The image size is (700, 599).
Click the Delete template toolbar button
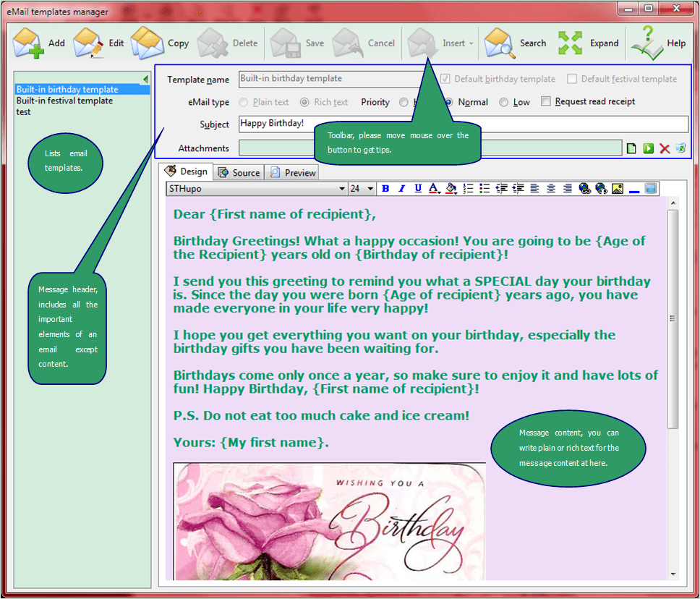228,43
